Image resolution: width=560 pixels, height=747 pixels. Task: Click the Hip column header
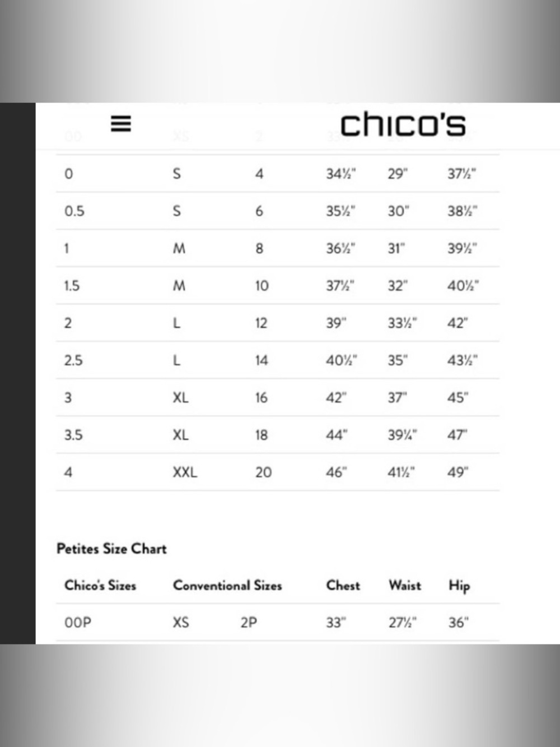click(x=459, y=586)
